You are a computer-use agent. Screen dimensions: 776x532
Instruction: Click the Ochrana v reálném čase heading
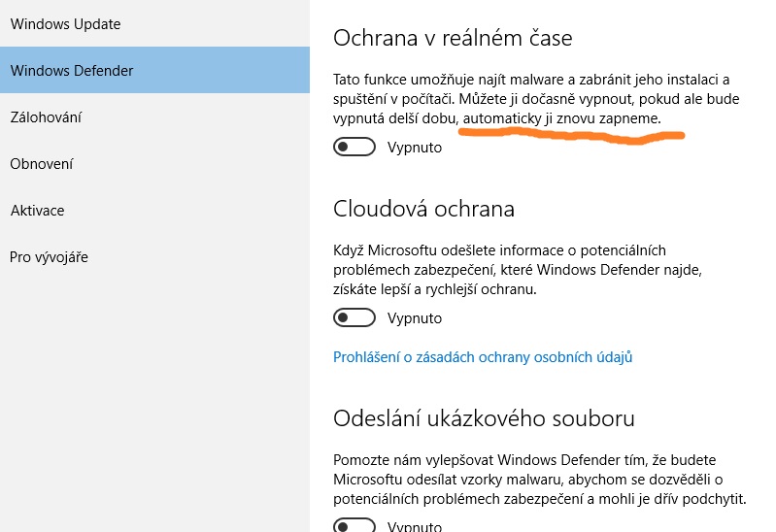[453, 39]
